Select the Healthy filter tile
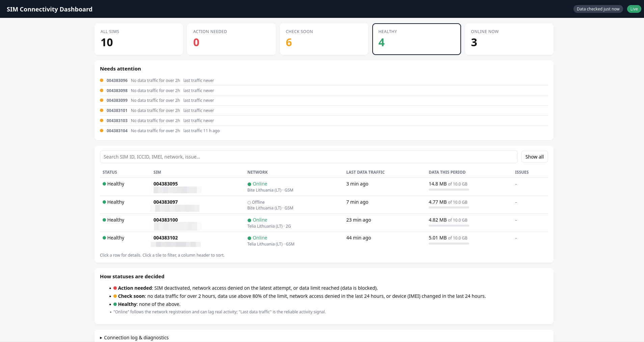644x342 pixels. click(x=417, y=39)
